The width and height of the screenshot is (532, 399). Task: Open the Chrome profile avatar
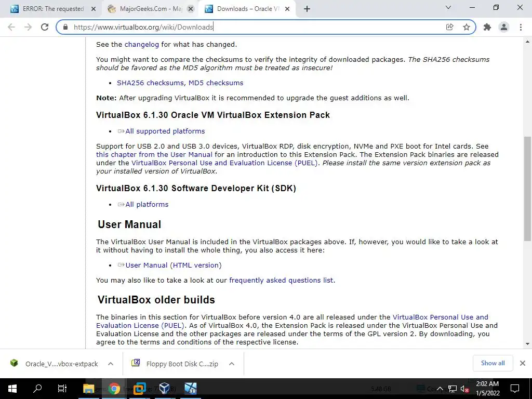pos(504,27)
